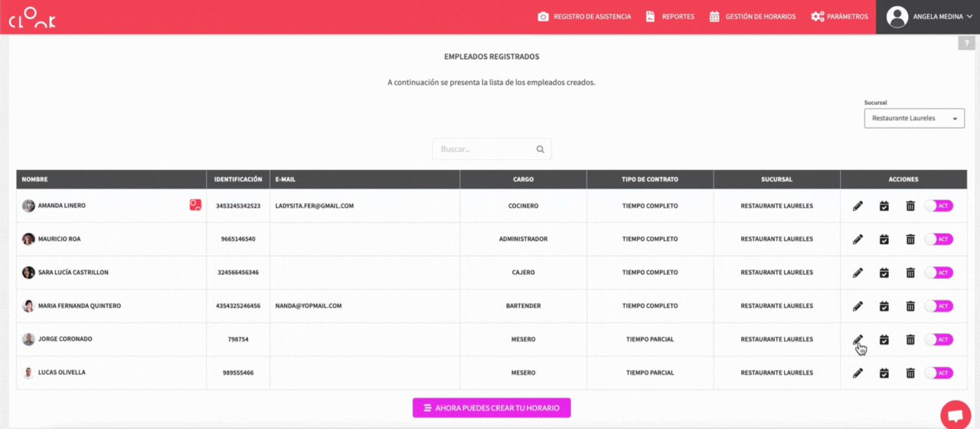This screenshot has height=429, width=980.
Task: Open the Parámetros menu
Action: (x=839, y=17)
